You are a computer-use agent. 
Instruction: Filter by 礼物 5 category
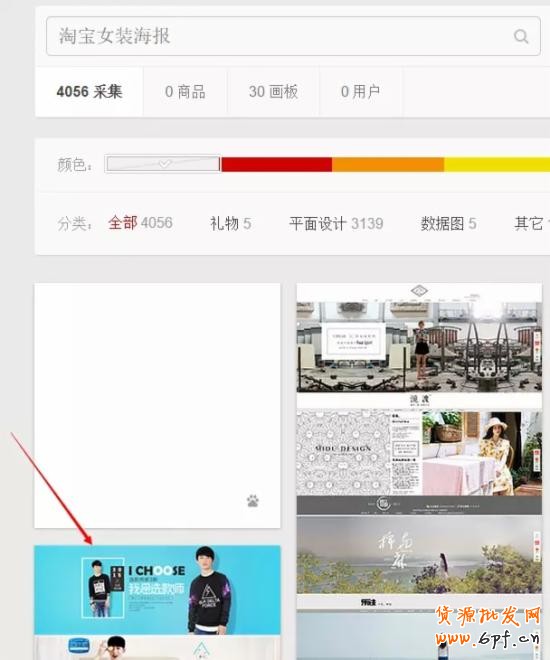(231, 223)
